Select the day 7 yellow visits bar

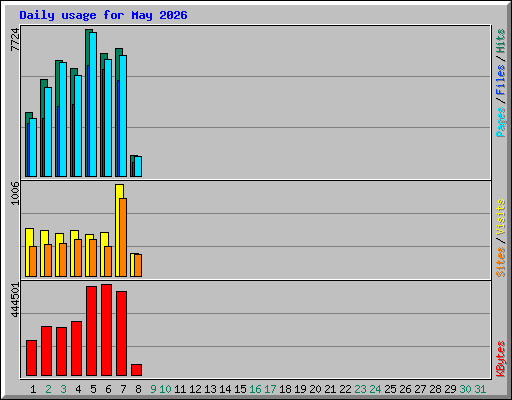coord(119,230)
